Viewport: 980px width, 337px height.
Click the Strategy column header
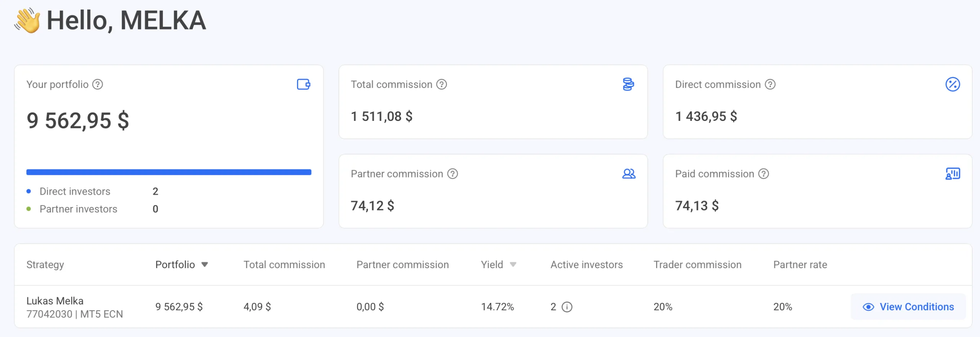[x=45, y=265]
